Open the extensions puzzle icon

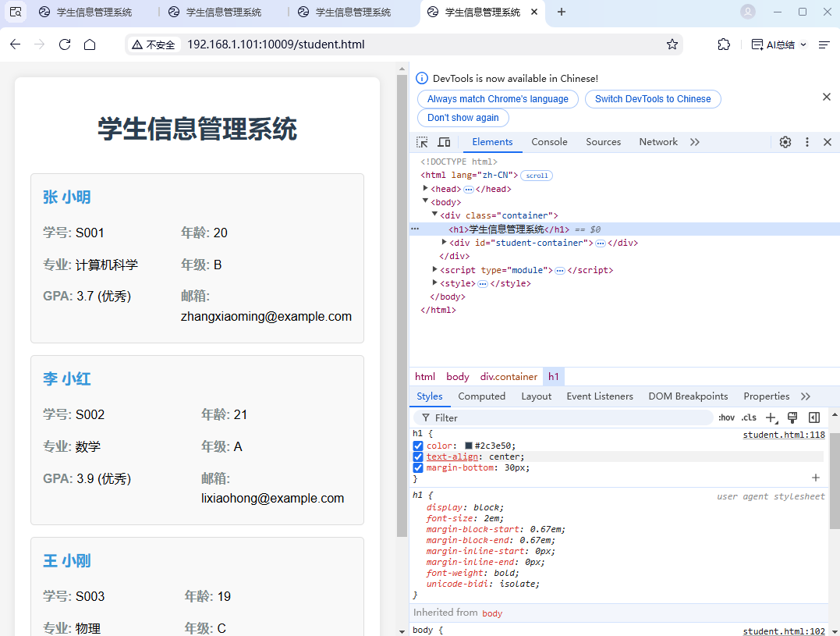[724, 44]
